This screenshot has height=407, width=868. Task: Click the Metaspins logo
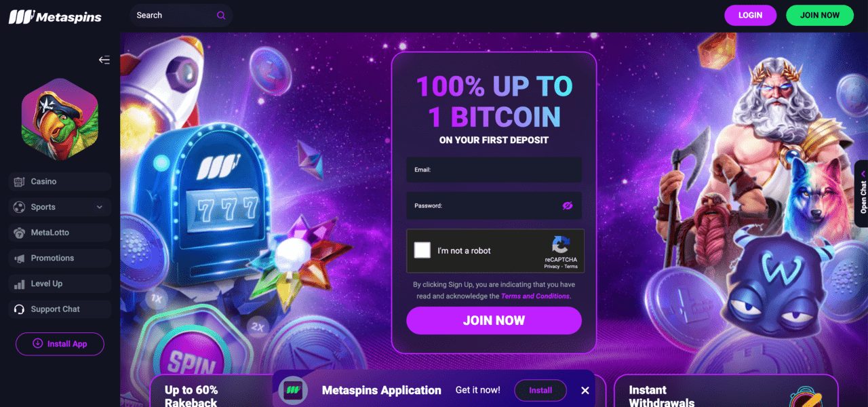(55, 16)
